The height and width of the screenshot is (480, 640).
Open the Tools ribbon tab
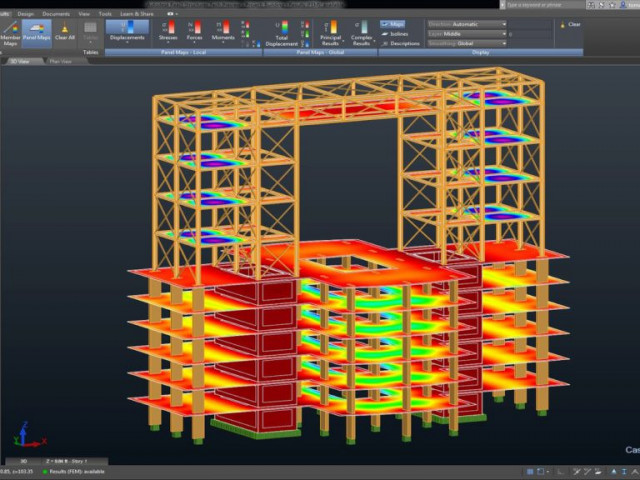(105, 14)
